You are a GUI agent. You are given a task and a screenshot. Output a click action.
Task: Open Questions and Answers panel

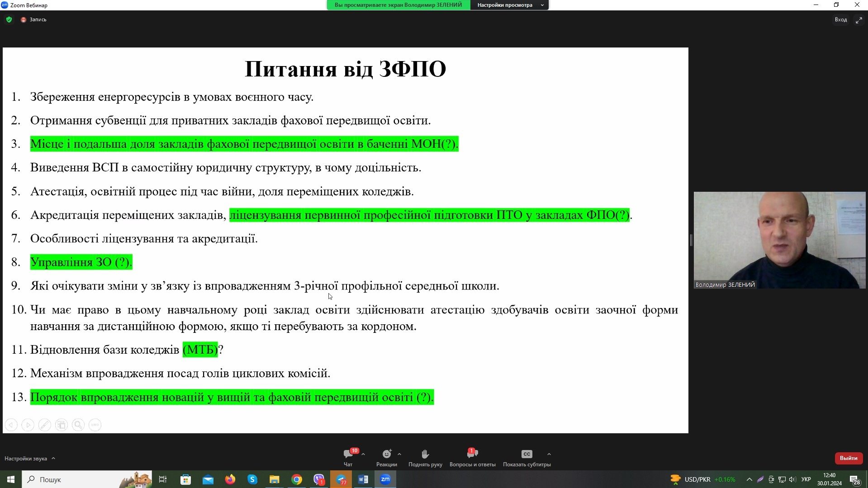point(472,457)
